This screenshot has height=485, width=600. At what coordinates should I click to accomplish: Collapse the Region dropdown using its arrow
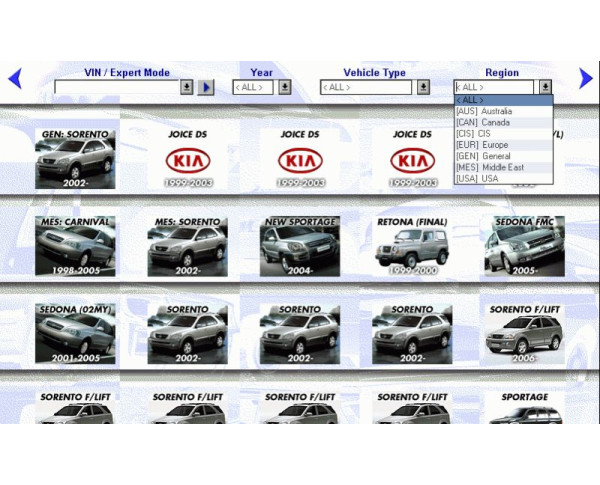point(545,88)
